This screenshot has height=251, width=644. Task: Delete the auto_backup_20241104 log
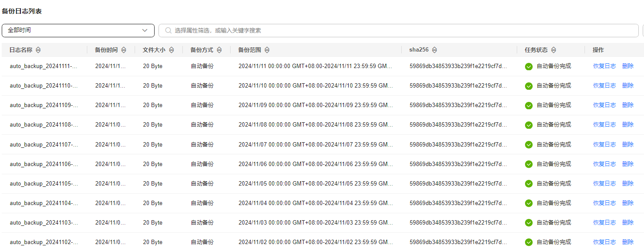[x=628, y=203]
